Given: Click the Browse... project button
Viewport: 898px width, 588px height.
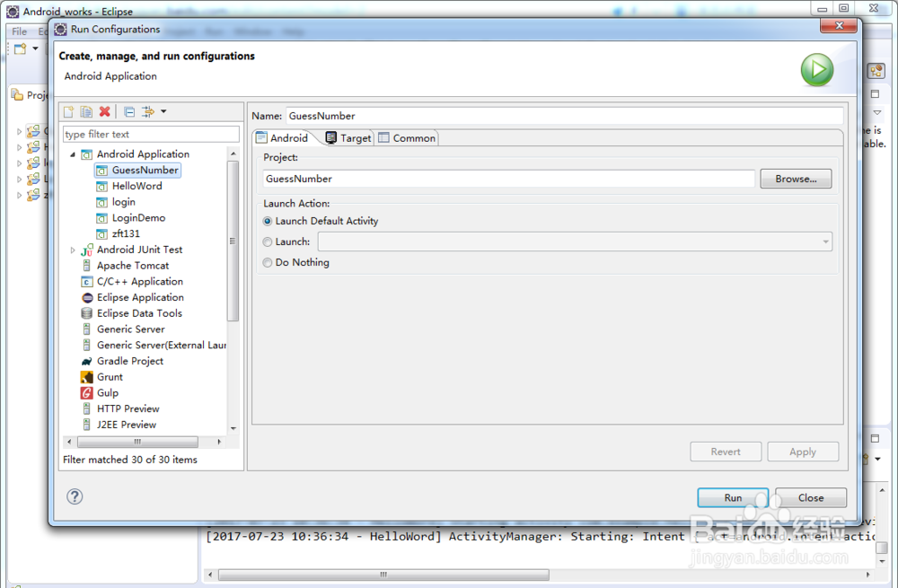Looking at the screenshot, I should coord(796,179).
